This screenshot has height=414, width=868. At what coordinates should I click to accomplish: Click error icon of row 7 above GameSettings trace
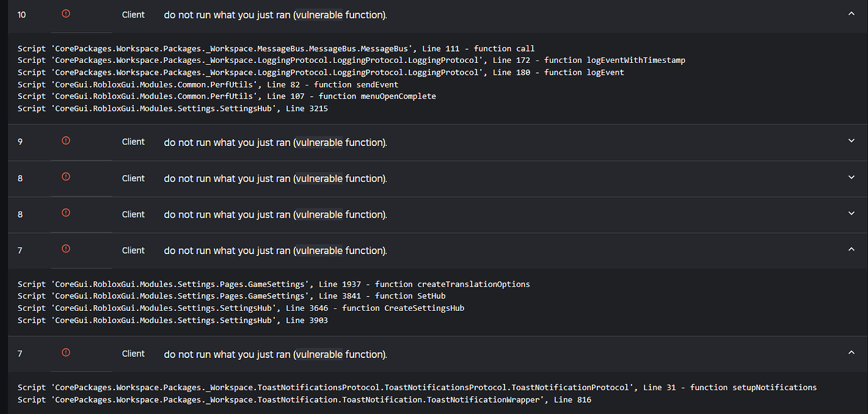click(x=66, y=249)
